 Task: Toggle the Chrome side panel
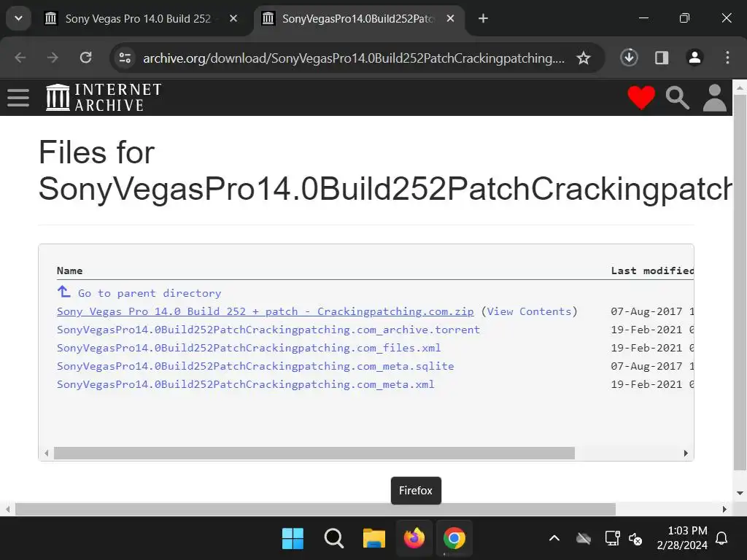point(662,58)
